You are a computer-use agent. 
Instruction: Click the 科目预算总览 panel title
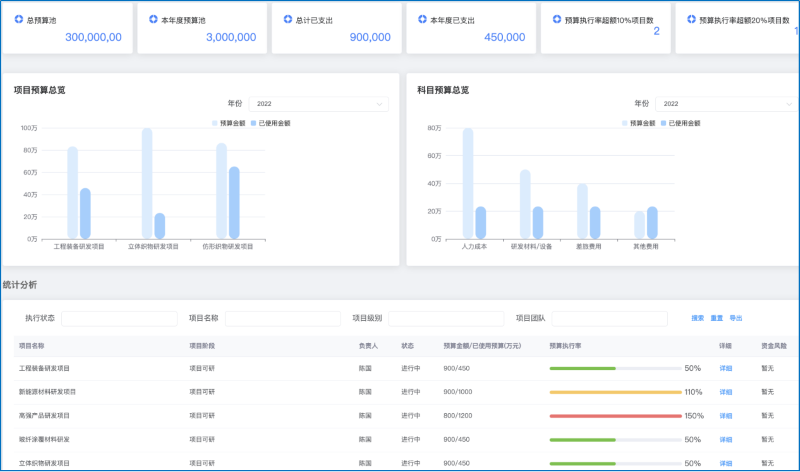click(443, 90)
